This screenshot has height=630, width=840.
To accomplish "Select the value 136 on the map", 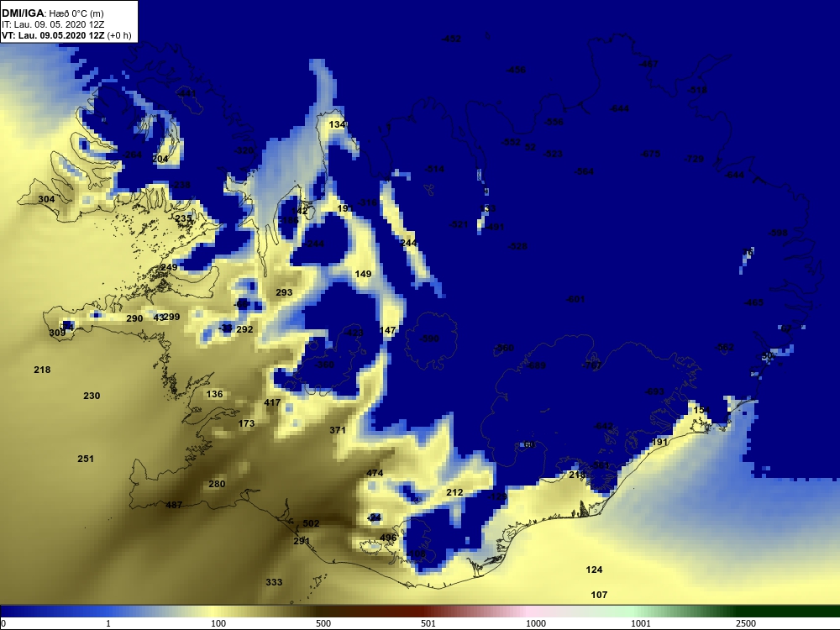I will tap(215, 394).
